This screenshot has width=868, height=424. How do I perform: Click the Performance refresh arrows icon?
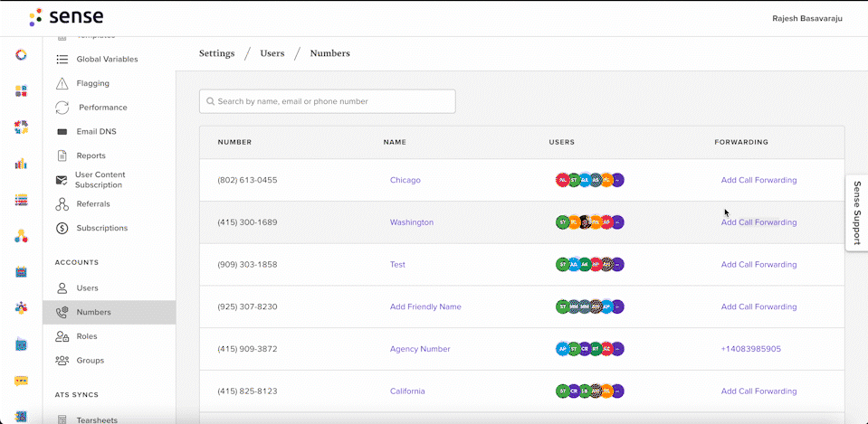pos(62,108)
